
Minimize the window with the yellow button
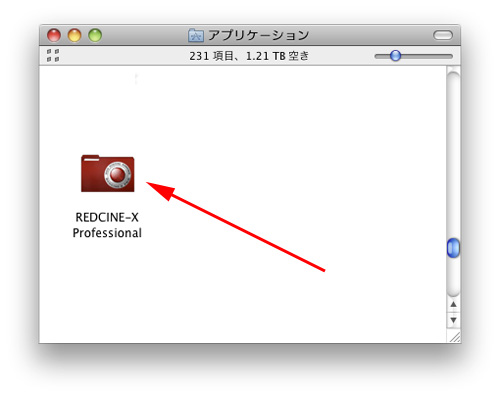click(74, 35)
